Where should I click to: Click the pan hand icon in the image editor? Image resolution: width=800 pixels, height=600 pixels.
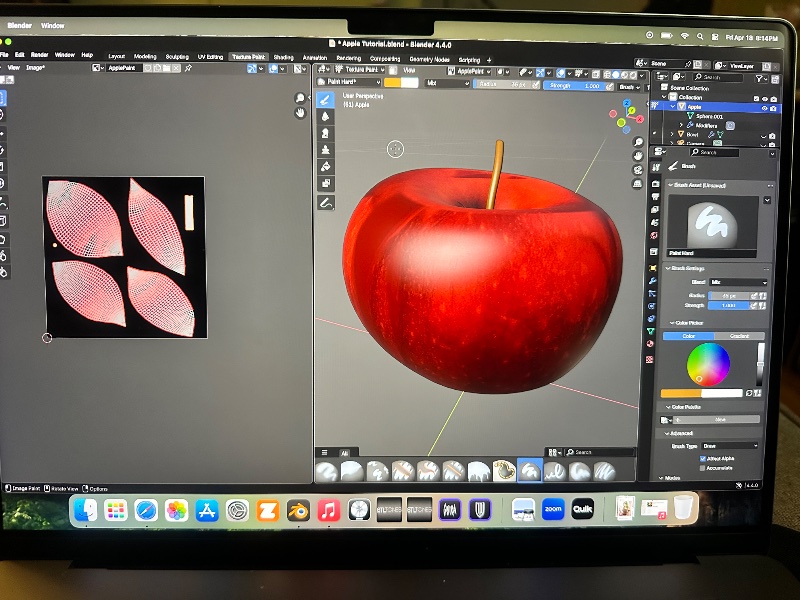pyautogui.click(x=299, y=113)
